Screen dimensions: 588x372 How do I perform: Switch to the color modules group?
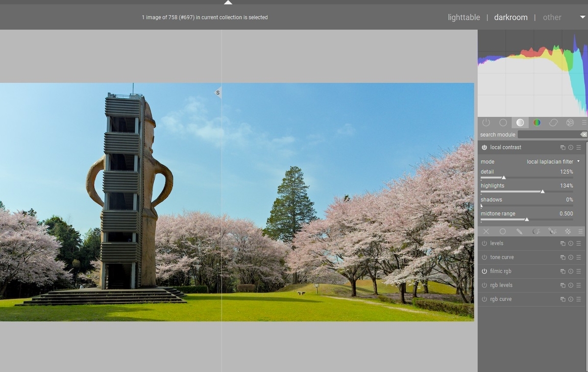tap(537, 123)
